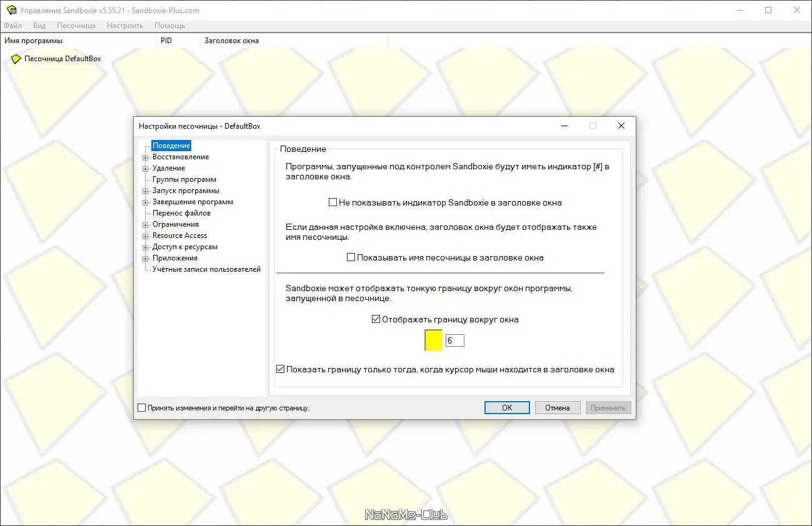
Task: Select Группы программ in the settings tree
Action: point(184,179)
